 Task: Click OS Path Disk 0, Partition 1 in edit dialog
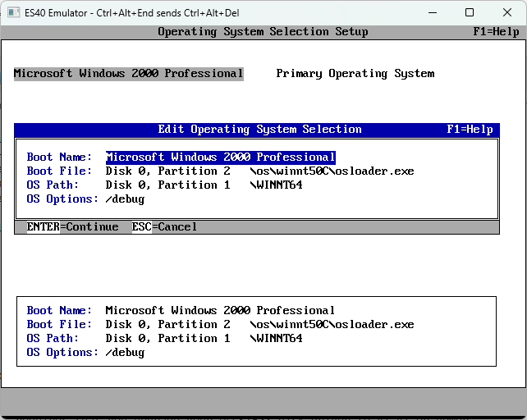167,185
